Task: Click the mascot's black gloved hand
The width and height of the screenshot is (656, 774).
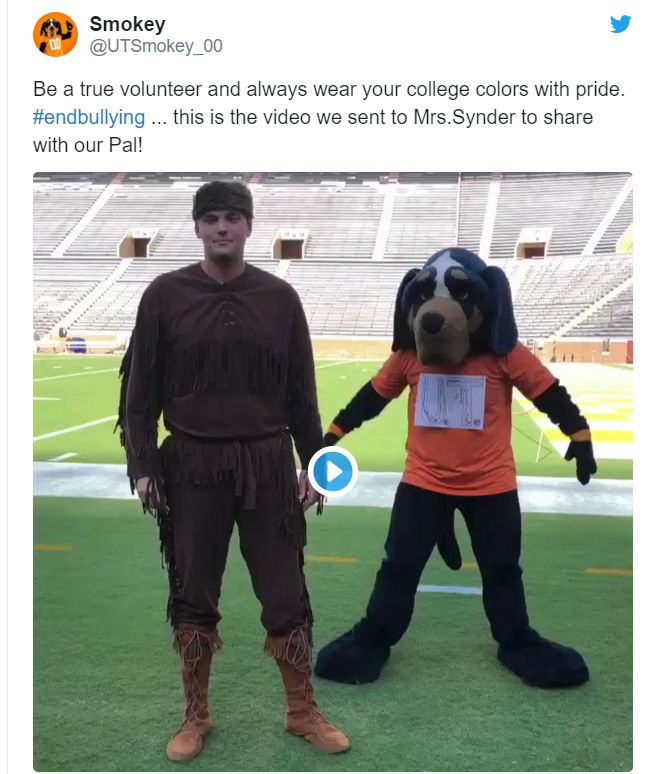Action: click(581, 460)
